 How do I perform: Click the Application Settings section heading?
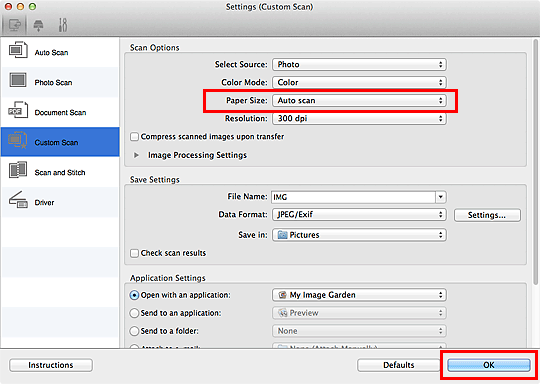coord(168,278)
